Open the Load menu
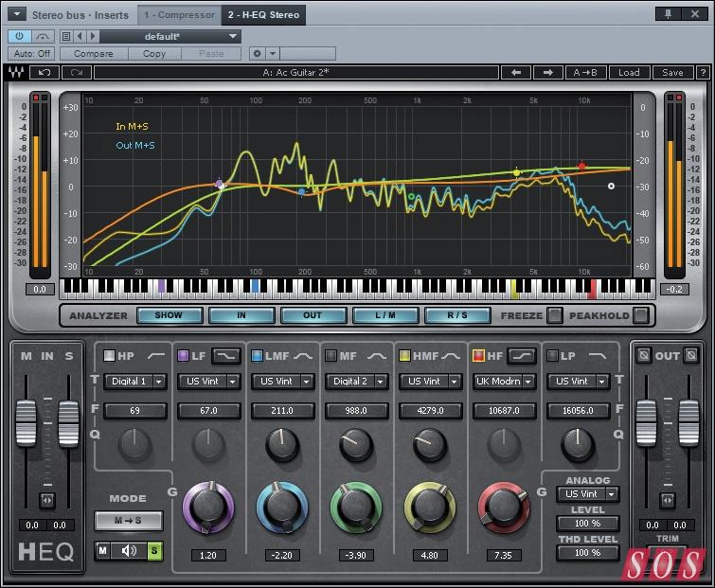The image size is (715, 588). (629, 73)
